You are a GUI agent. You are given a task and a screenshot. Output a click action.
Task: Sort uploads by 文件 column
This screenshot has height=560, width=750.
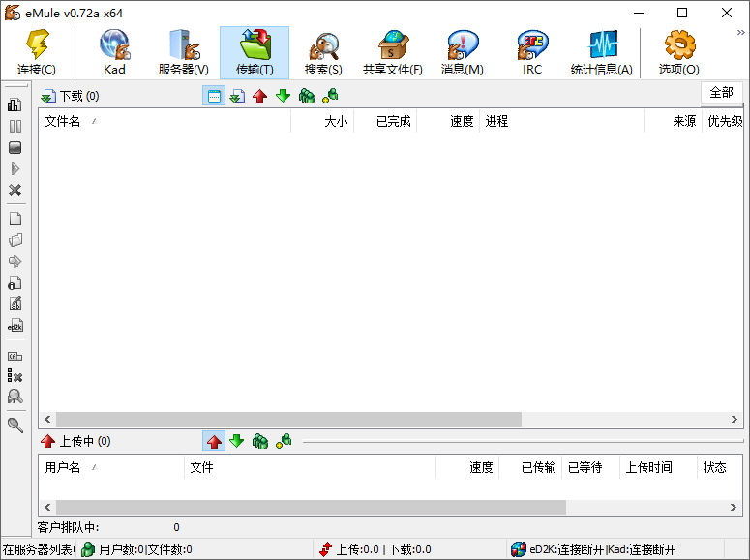coord(310,467)
